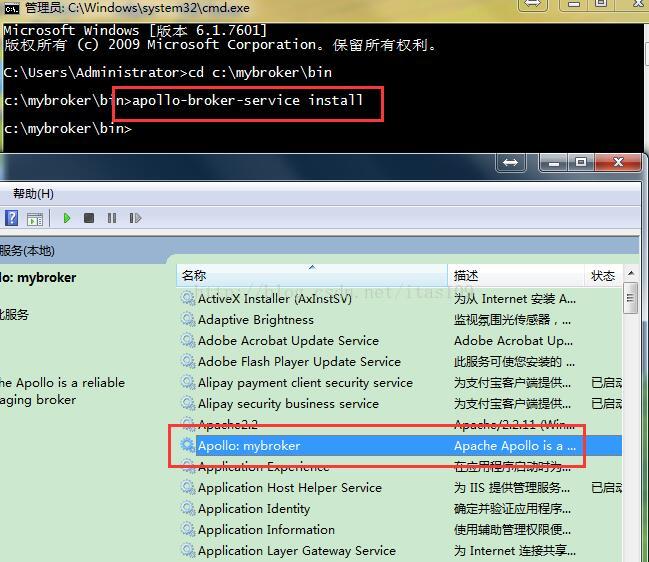Click gear icon beside Adaptive Brightness

click(x=188, y=319)
